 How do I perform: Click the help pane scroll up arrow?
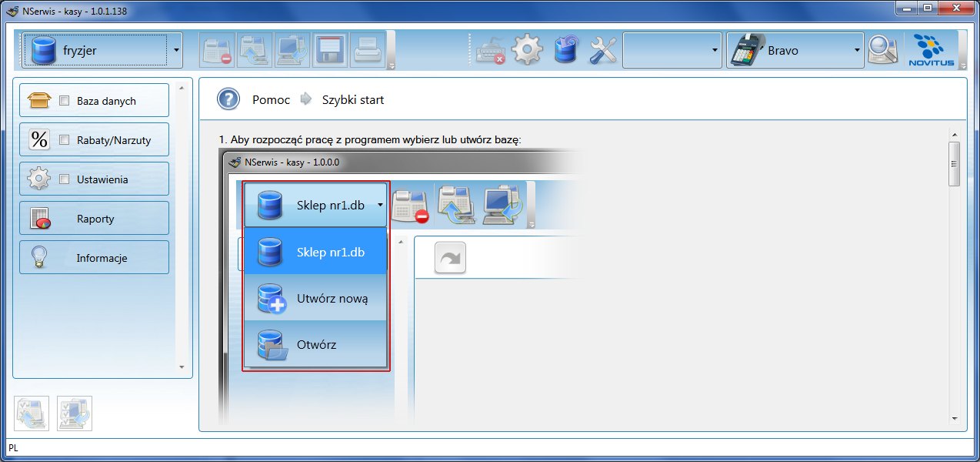(954, 134)
